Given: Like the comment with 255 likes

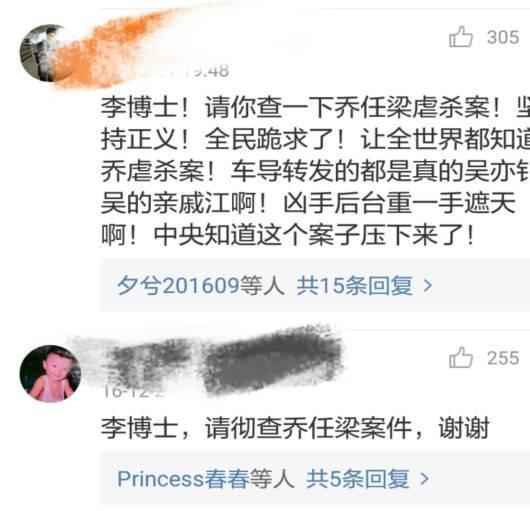Looking at the screenshot, I should point(461,357).
